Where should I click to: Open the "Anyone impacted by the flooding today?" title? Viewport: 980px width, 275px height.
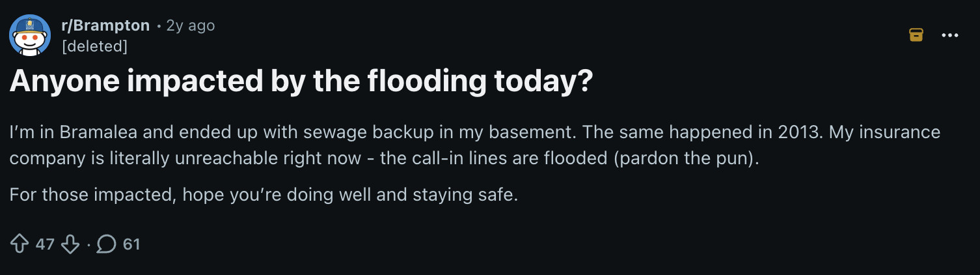pos(301,81)
